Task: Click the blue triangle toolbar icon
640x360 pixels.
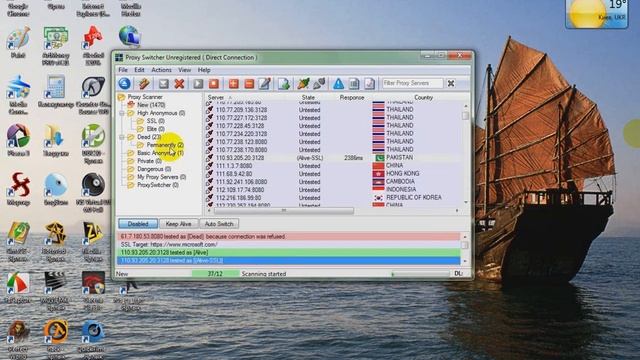Action: coord(338,84)
